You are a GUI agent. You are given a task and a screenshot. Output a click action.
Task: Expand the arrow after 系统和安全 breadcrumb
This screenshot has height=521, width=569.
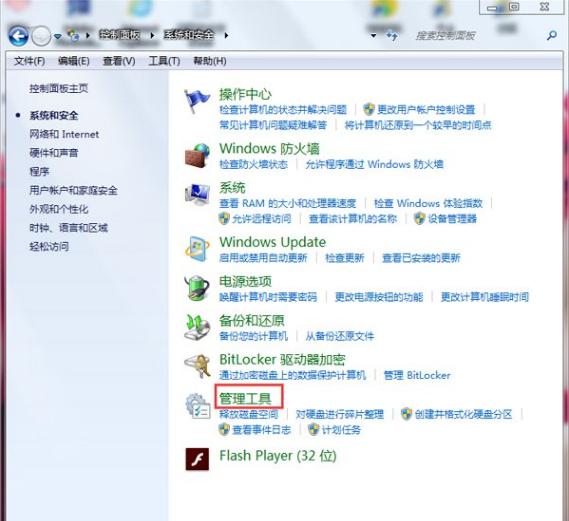pos(226,35)
